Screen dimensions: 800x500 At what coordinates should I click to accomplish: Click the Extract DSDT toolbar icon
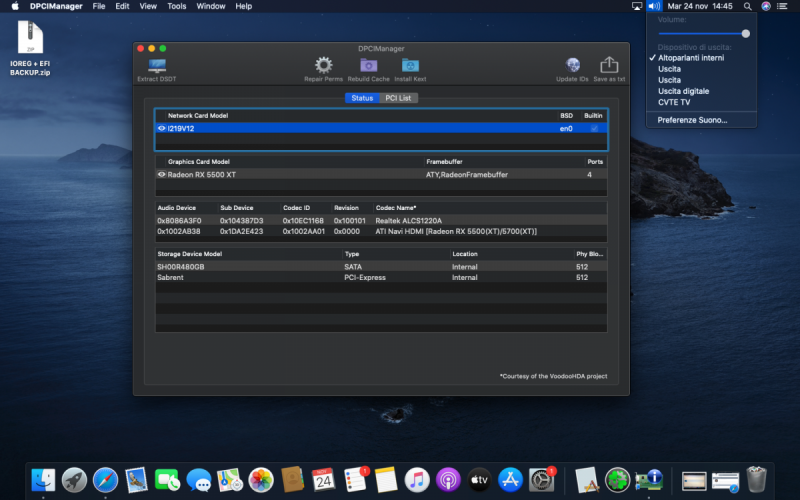[x=155, y=66]
